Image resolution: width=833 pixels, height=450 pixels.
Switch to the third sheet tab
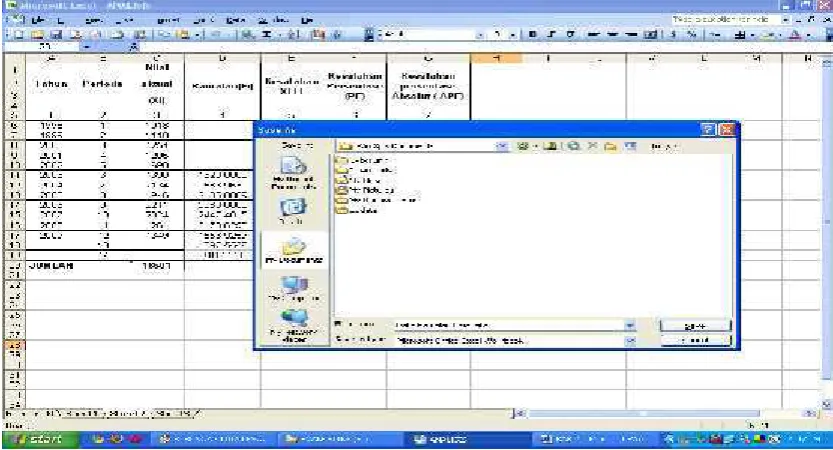coord(174,413)
